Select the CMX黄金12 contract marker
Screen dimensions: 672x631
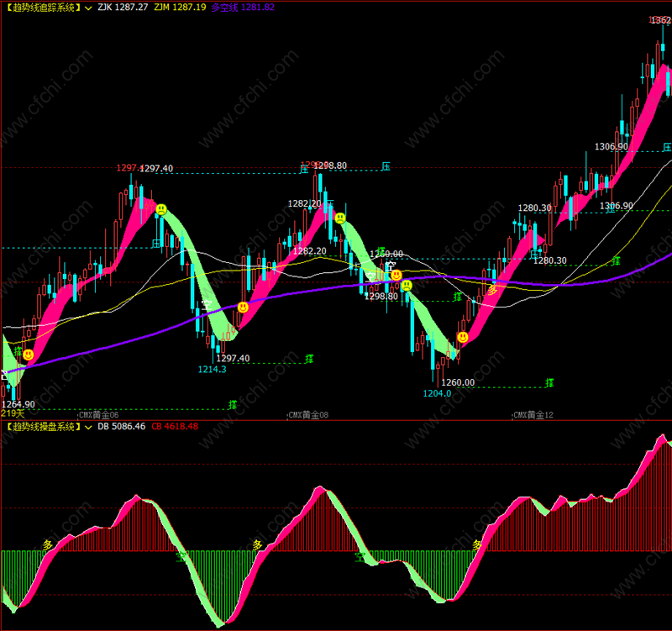[x=533, y=415]
